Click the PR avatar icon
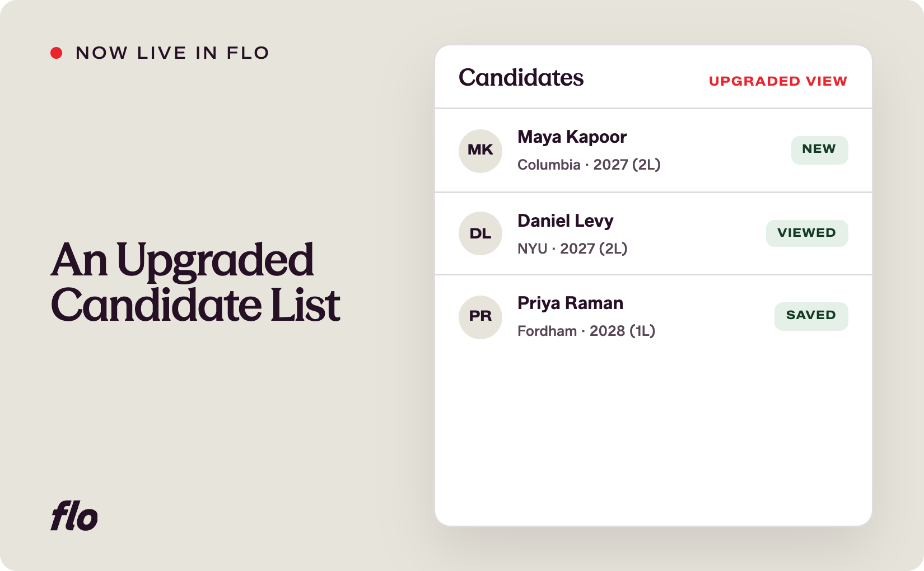The height and width of the screenshot is (571, 924). (480, 317)
